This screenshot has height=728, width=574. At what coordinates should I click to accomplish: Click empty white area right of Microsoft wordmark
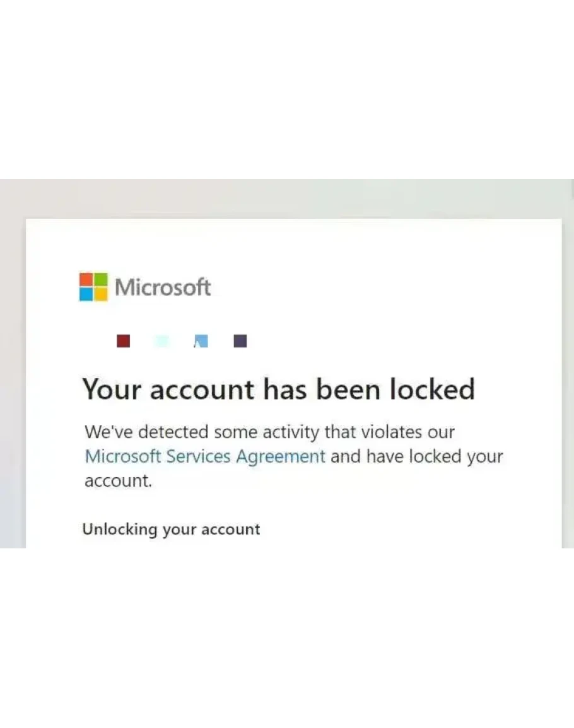[378, 287]
